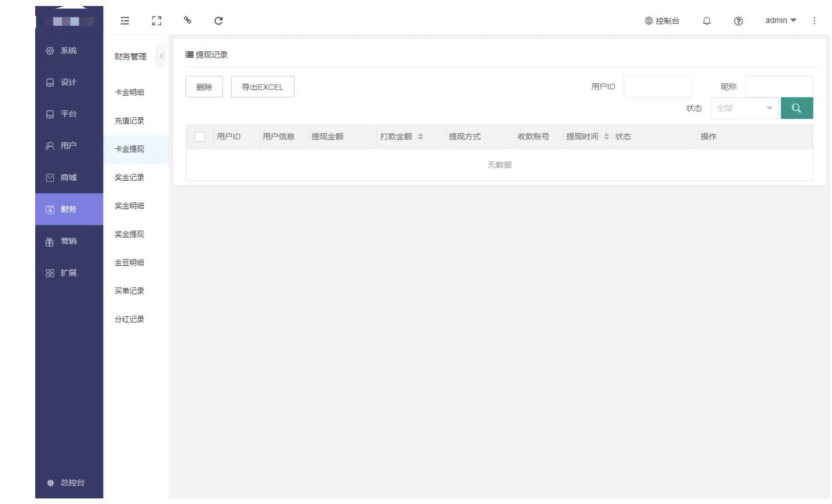This screenshot has width=832, height=504.
Task: Open the 奖金记录 submenu item
Action: point(136,177)
